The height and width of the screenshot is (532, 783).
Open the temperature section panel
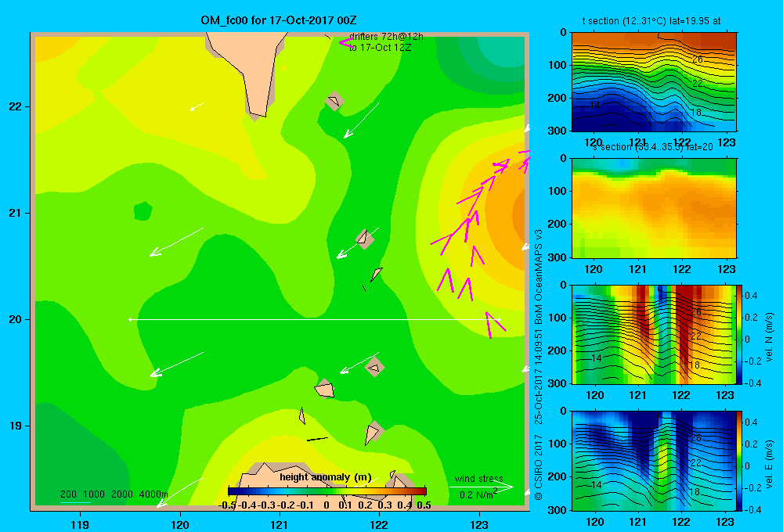click(654, 82)
